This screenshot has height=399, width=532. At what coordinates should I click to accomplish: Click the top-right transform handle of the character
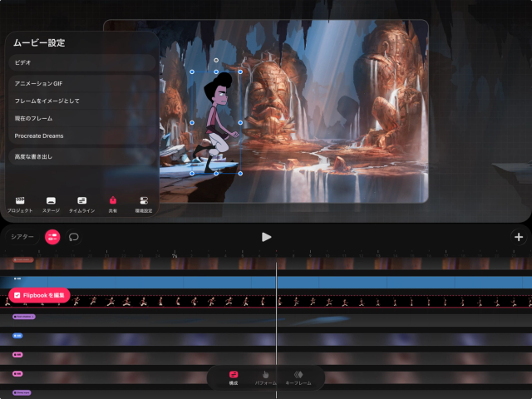[240, 72]
